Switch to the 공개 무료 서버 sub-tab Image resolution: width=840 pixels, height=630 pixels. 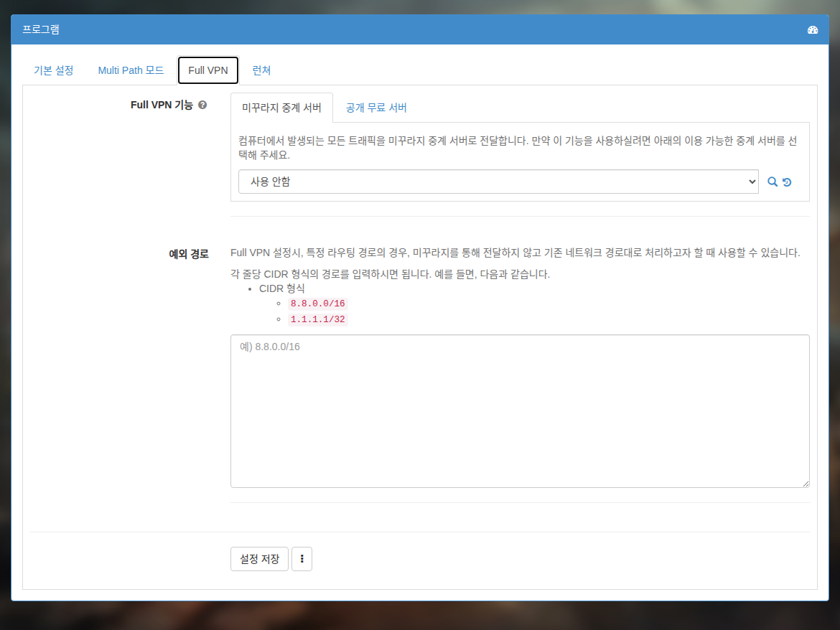pos(376,108)
